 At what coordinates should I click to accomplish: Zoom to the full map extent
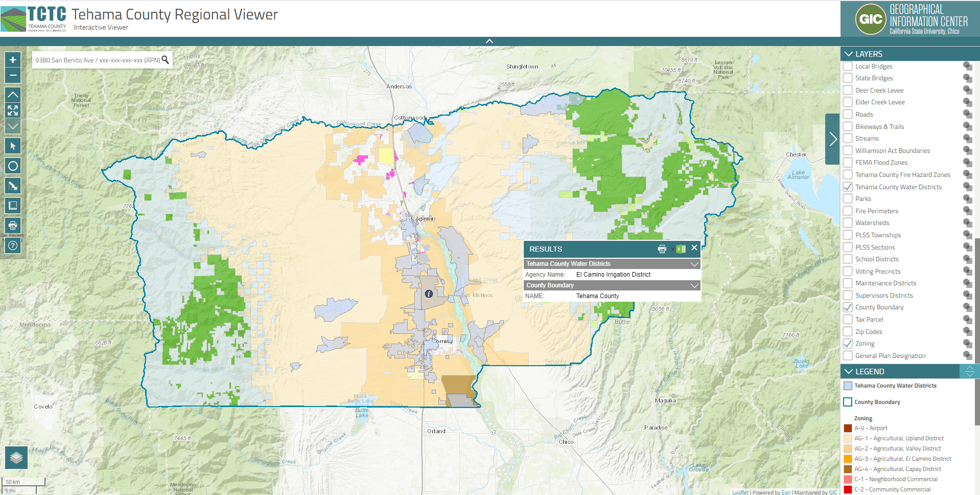[x=13, y=110]
